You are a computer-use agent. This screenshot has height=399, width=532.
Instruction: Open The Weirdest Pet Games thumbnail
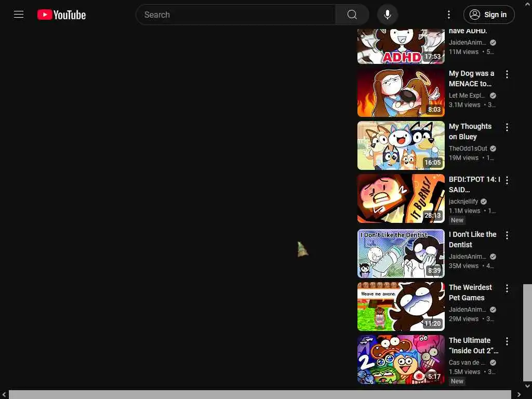coord(401,307)
